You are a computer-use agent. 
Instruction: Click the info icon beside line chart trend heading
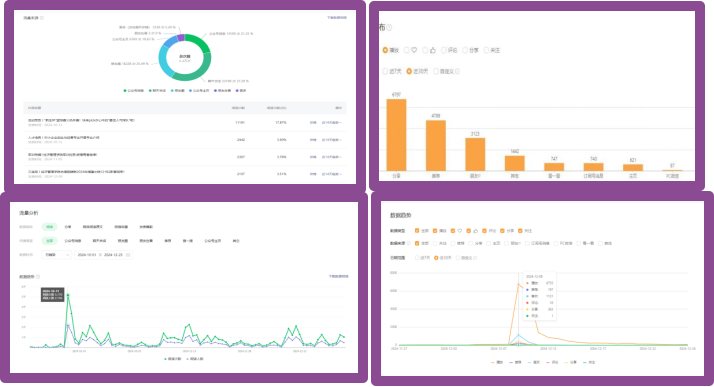(x=38, y=276)
